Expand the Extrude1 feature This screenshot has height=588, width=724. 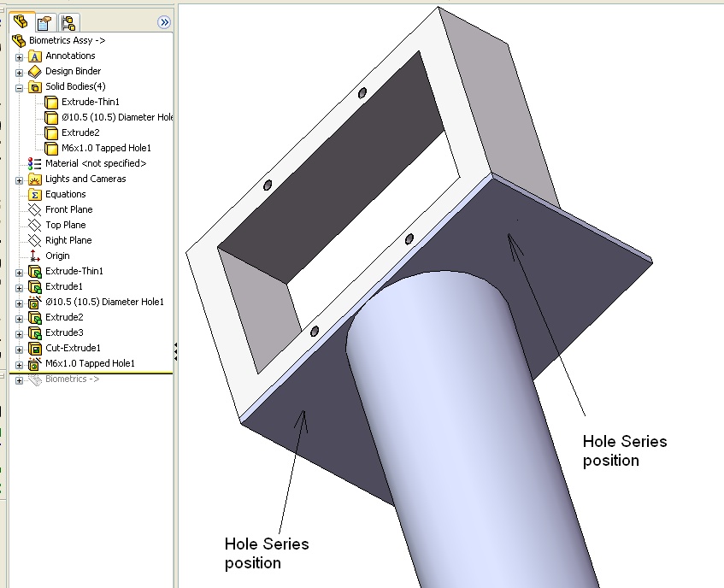pos(19,288)
